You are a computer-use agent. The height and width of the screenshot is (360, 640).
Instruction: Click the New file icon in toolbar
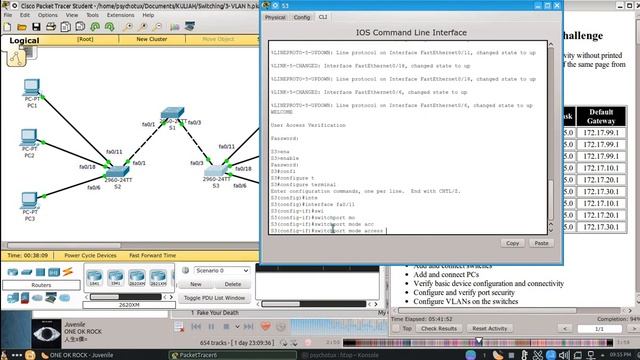pos(7,27)
